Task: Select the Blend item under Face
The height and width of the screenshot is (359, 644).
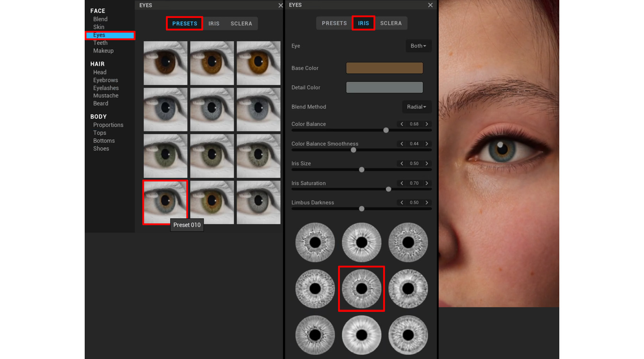Action: pos(100,19)
